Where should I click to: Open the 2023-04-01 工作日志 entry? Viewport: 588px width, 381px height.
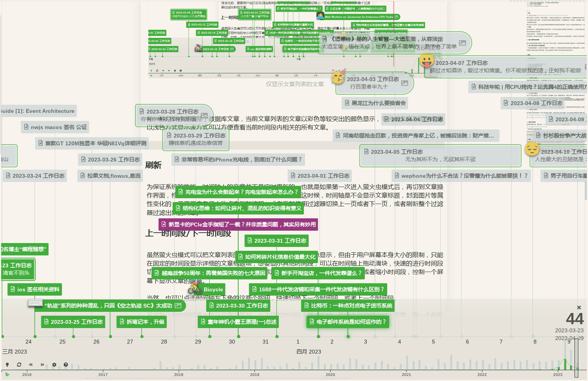click(x=320, y=176)
